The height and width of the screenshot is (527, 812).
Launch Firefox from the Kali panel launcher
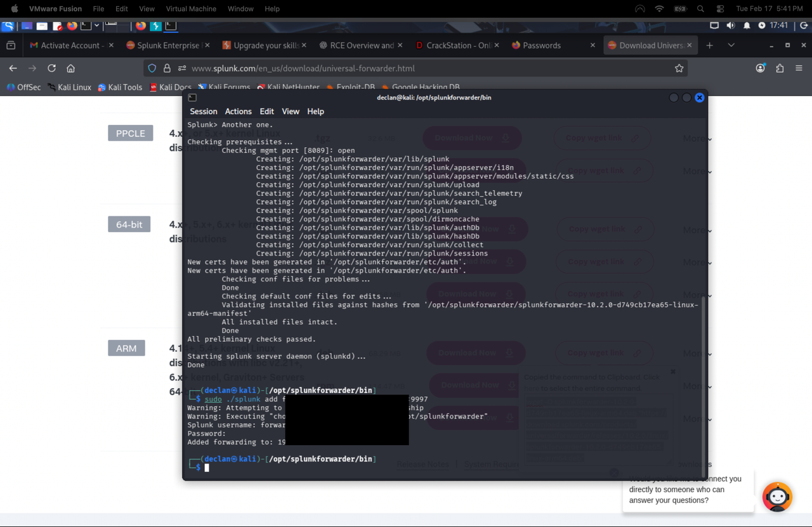(x=72, y=26)
